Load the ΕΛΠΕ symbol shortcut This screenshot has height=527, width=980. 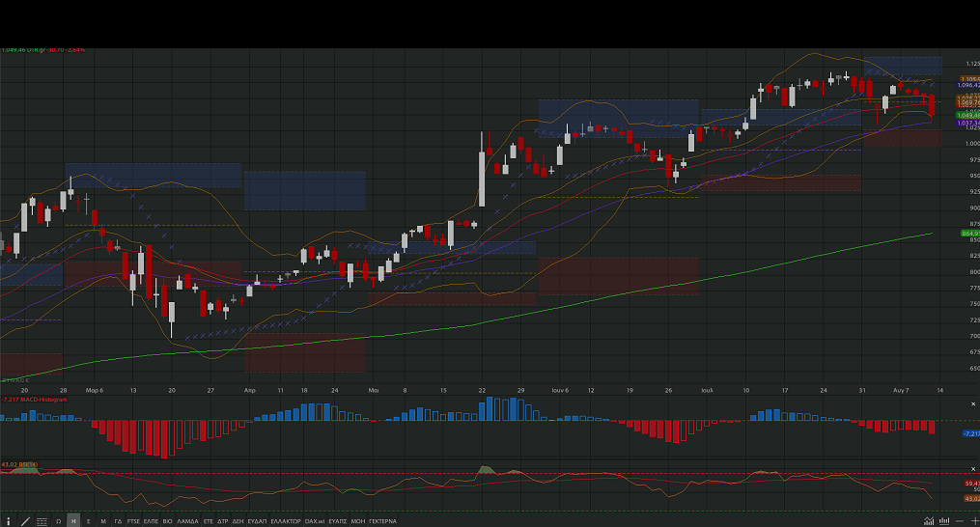click(152, 521)
